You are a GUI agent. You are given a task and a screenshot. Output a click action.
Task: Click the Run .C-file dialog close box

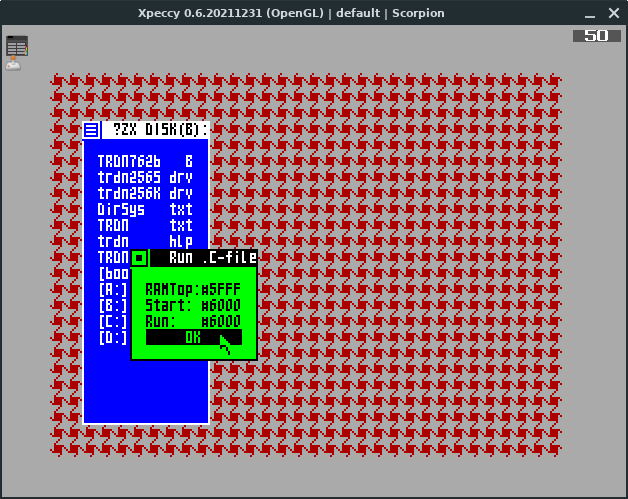[139, 258]
